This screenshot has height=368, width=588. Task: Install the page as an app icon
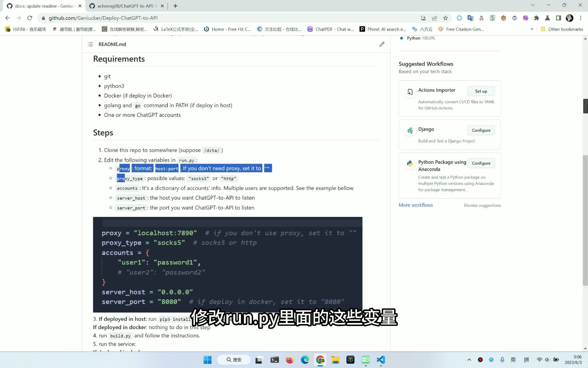[423, 18]
